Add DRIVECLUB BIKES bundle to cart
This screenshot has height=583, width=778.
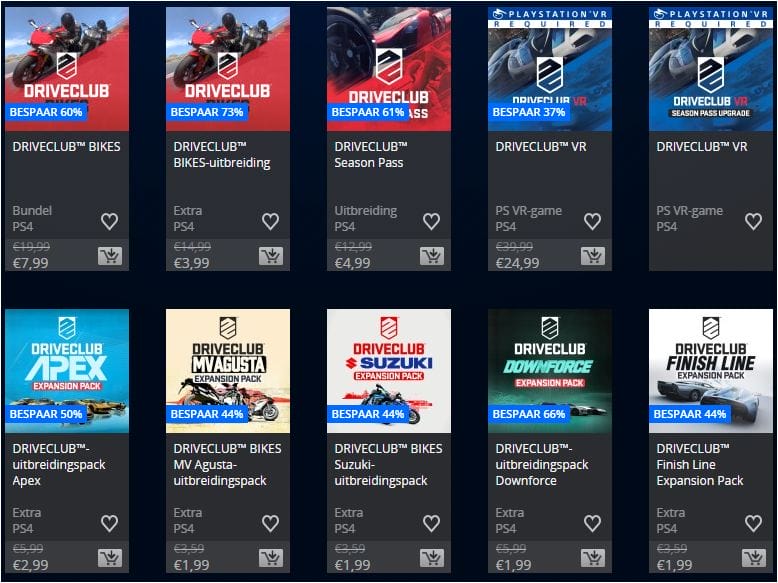point(110,256)
